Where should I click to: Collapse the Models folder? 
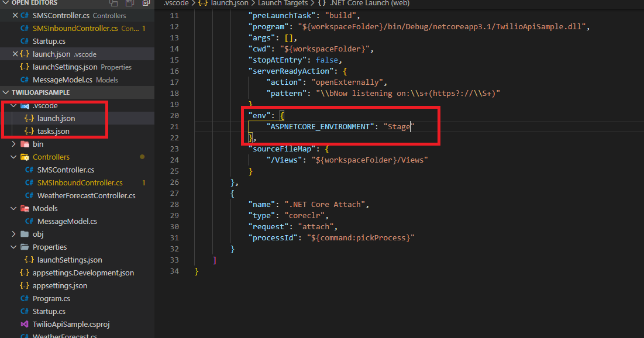pyautogui.click(x=13, y=208)
